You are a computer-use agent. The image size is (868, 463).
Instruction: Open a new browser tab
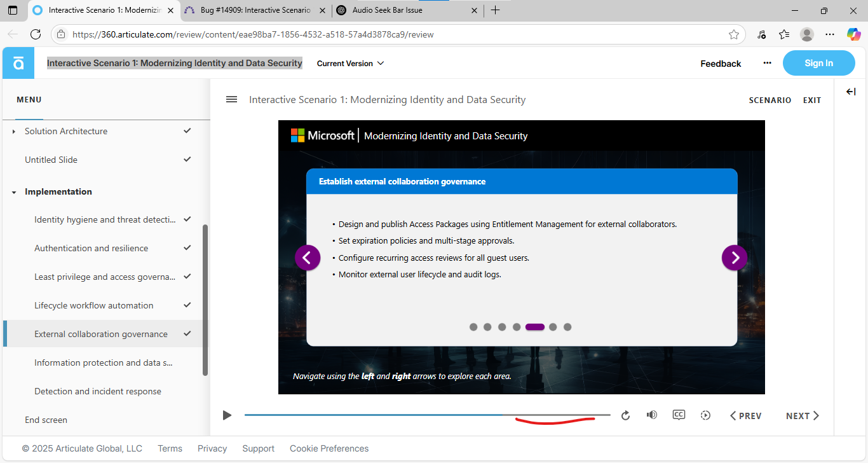click(496, 10)
